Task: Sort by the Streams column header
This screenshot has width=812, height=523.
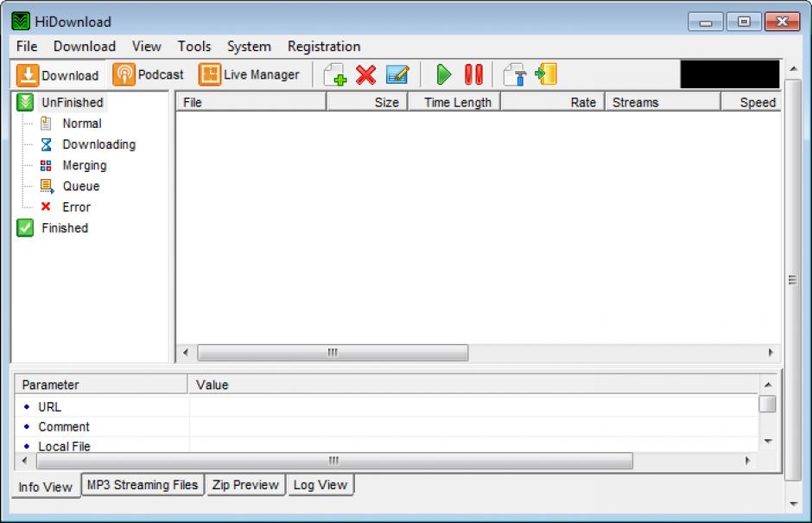Action: tap(663, 102)
